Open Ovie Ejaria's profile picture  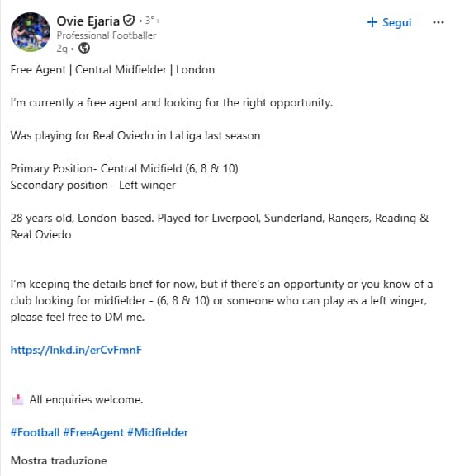(x=31, y=32)
